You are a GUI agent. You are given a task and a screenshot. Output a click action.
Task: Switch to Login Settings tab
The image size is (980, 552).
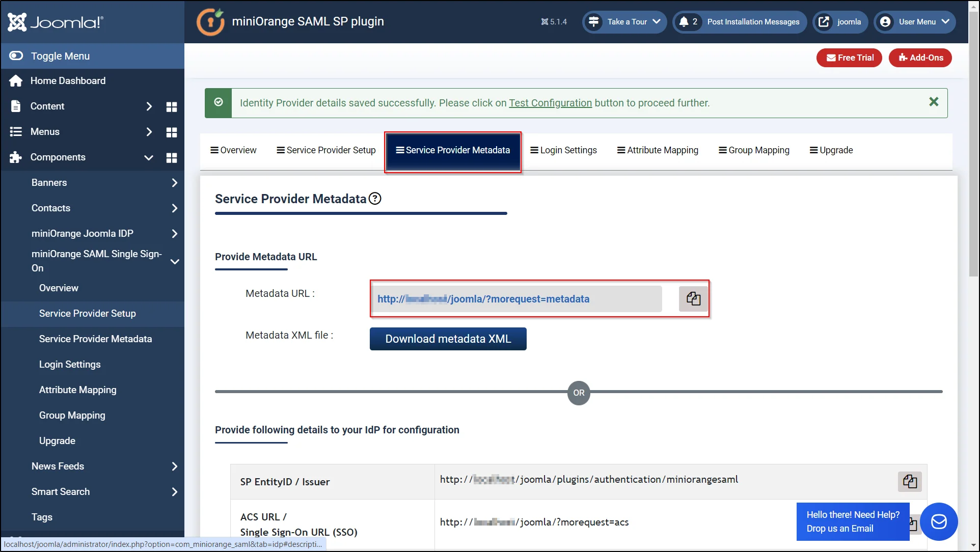pyautogui.click(x=563, y=150)
